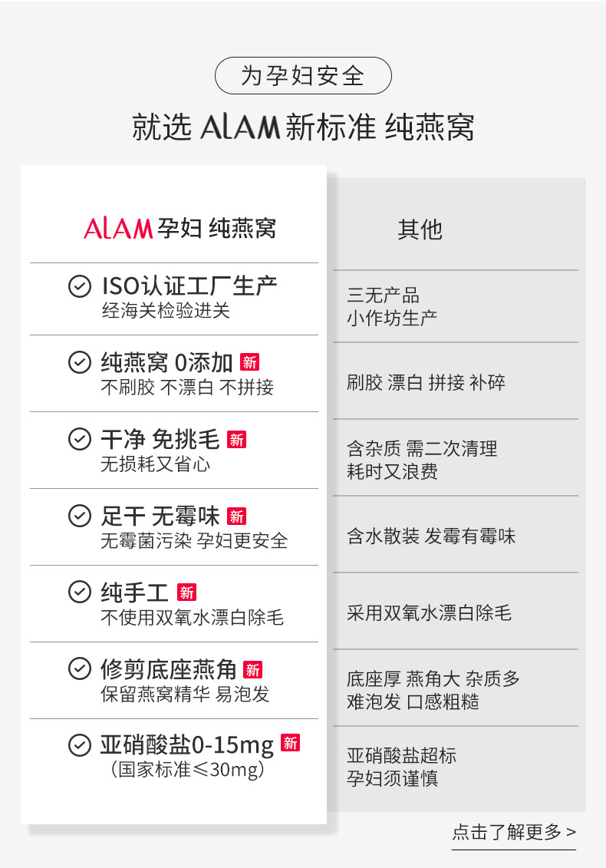Screen dimensions: 606x868
Task: Click the red 新 badge after 干净 免挑毛
Action: pyautogui.click(x=237, y=440)
